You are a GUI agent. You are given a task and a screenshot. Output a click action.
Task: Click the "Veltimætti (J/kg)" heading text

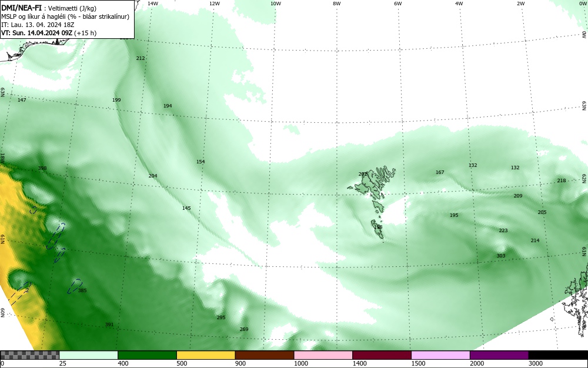(x=72, y=9)
